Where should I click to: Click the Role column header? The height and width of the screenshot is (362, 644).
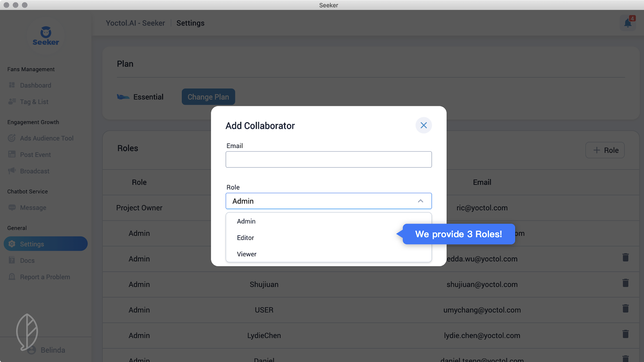(x=139, y=182)
